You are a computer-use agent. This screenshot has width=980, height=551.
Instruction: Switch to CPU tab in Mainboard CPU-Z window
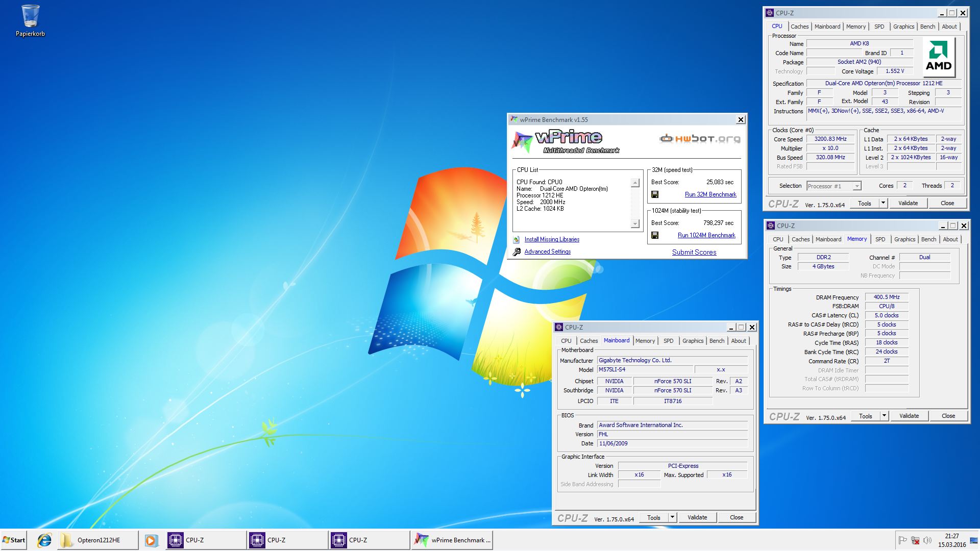pos(566,341)
